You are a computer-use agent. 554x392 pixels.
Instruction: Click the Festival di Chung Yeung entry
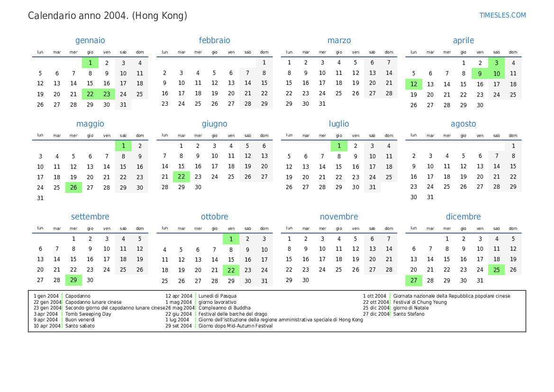420,302
